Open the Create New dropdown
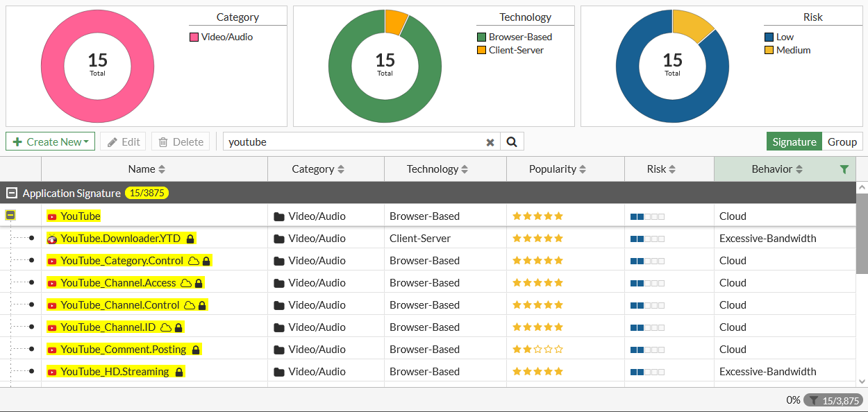The width and height of the screenshot is (868, 412). point(51,141)
